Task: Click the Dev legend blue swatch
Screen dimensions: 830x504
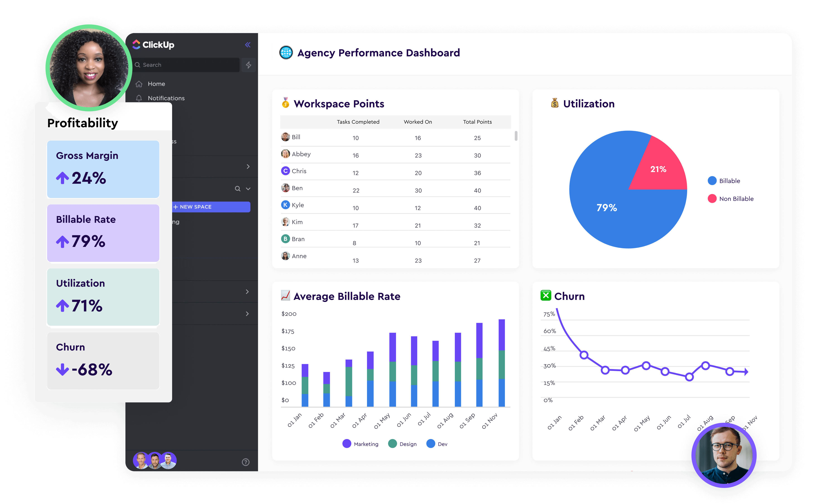Action: [430, 444]
